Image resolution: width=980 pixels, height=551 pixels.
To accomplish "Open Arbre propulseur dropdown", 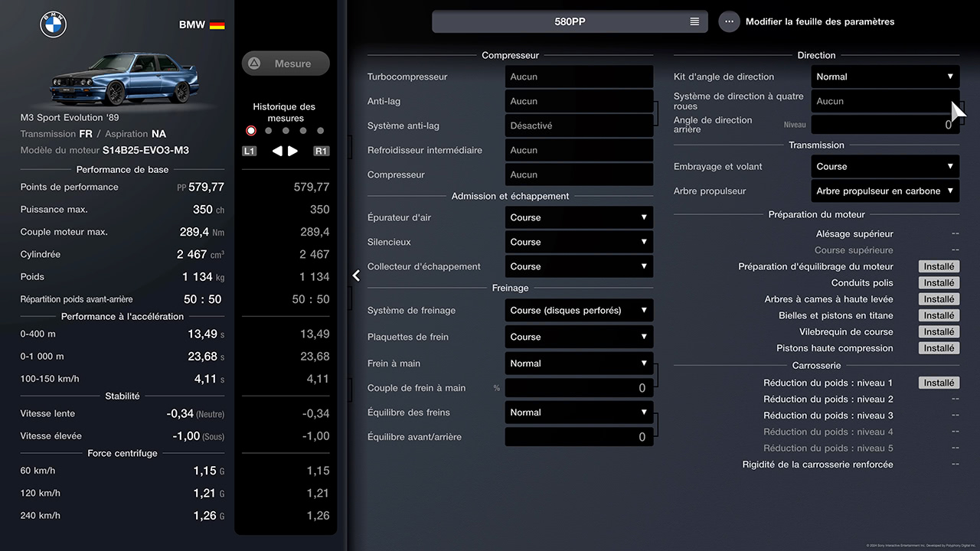I will (x=885, y=191).
